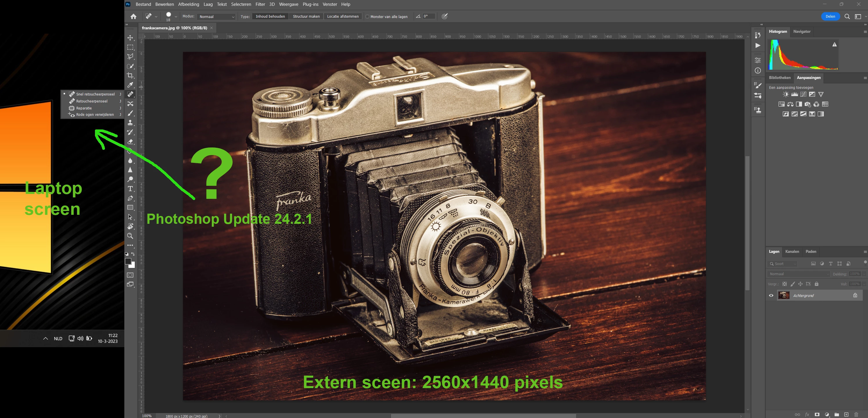Enable Monster van alle lagen checkbox

tap(367, 17)
